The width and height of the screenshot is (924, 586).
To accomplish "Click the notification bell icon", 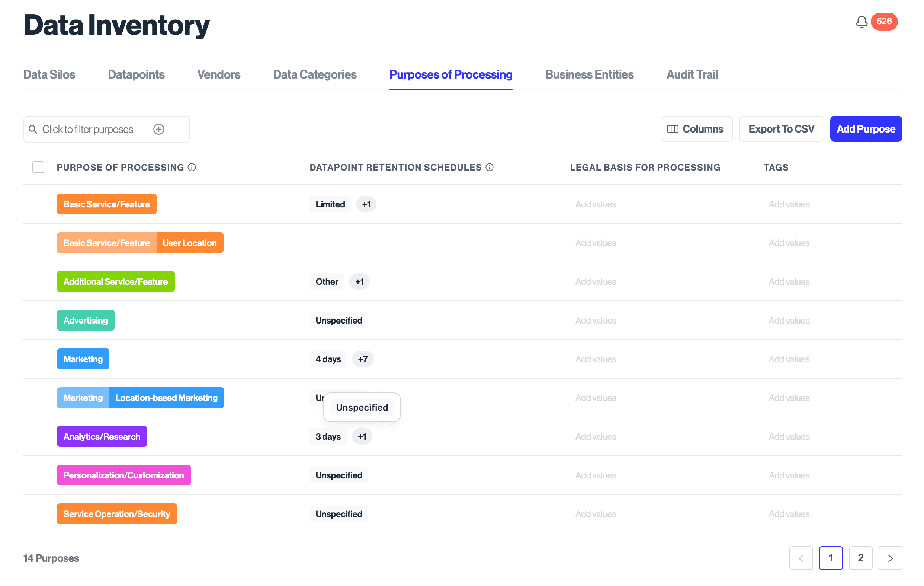I will (x=861, y=22).
